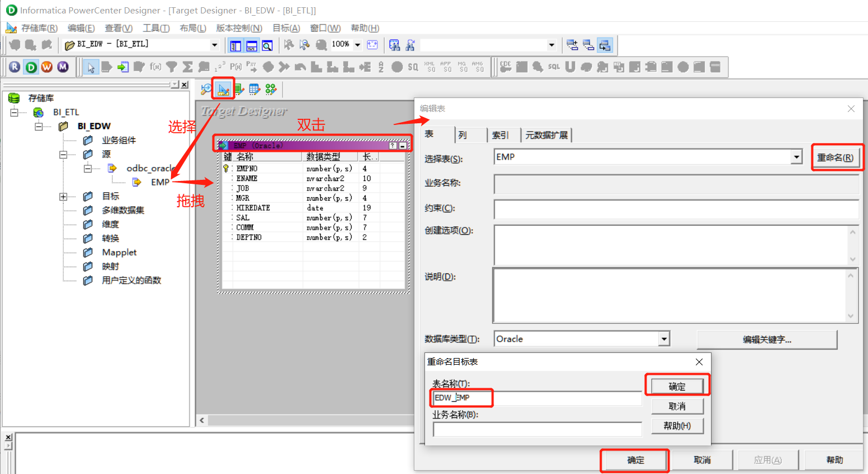The width and height of the screenshot is (868, 474).
Task: Click the CDC key icon
Action: tap(505, 67)
